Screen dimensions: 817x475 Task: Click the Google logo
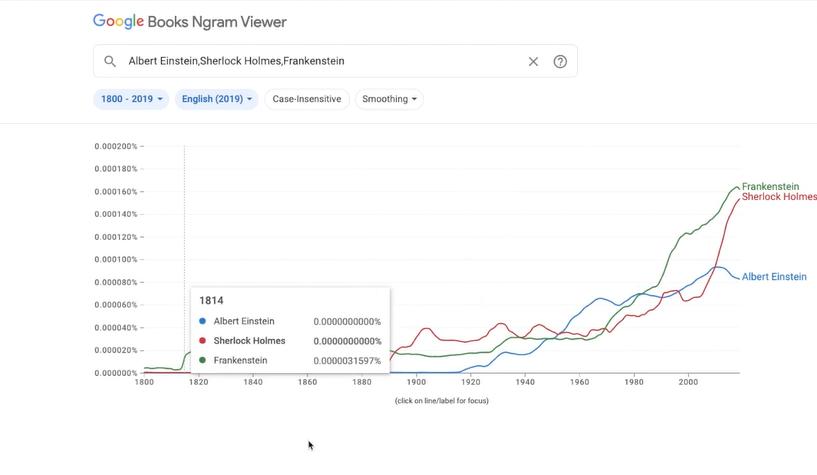118,21
